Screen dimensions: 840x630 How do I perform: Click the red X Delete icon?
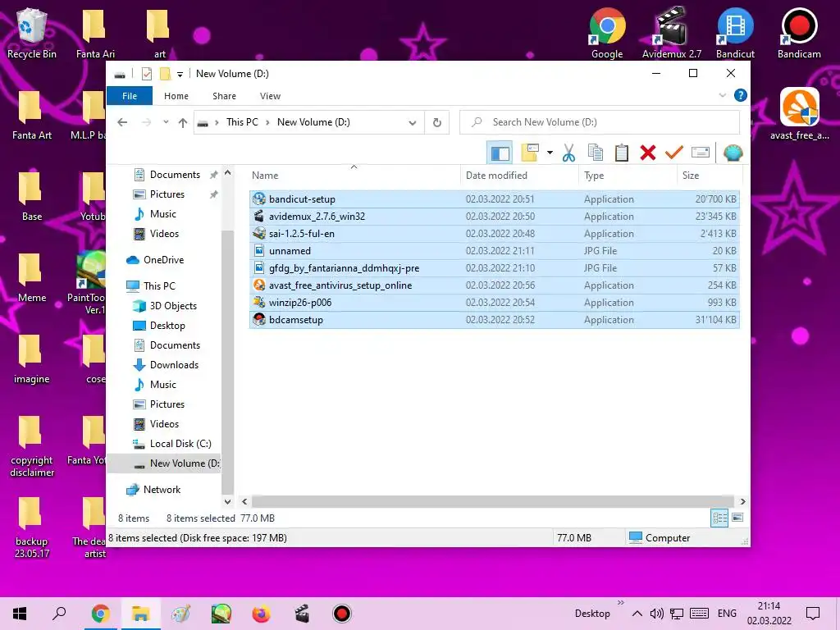(x=648, y=153)
